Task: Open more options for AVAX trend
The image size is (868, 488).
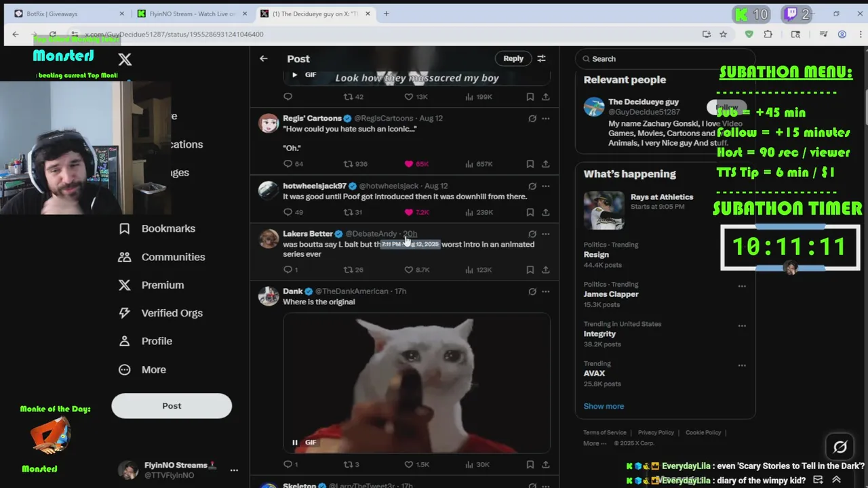Action: point(742,365)
